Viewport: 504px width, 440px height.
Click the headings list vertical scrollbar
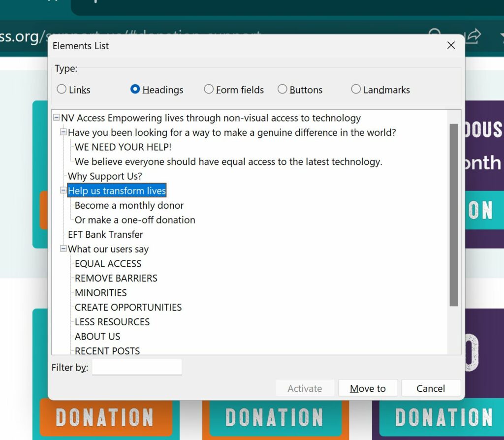[453, 215]
